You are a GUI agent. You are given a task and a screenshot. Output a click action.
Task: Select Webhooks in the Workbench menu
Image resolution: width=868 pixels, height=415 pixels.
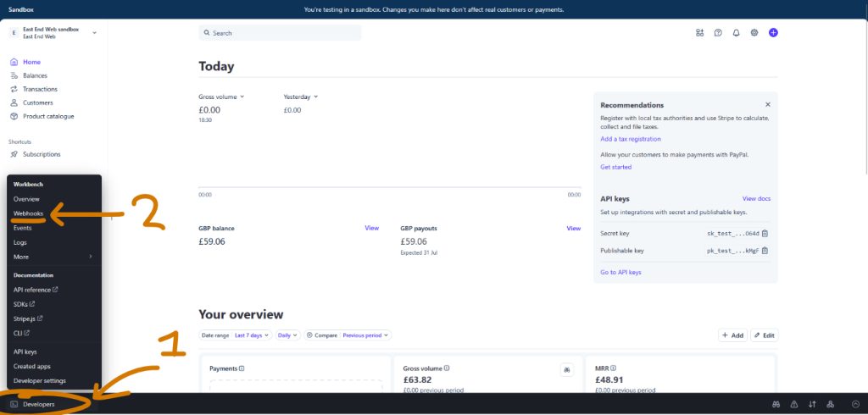click(x=28, y=213)
